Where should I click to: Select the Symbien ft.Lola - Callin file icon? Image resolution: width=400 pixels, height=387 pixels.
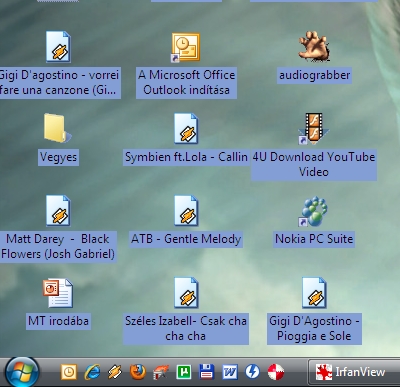(186, 129)
